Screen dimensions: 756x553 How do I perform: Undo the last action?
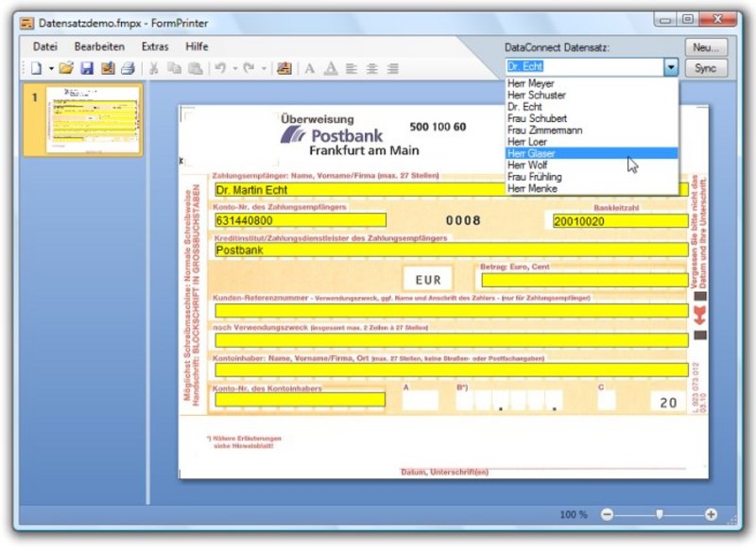point(220,68)
